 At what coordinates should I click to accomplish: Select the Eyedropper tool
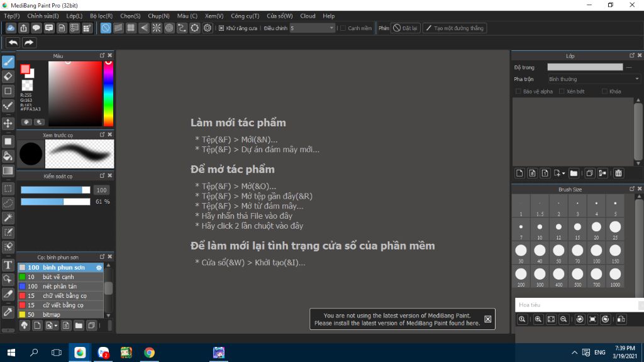pos(8,312)
